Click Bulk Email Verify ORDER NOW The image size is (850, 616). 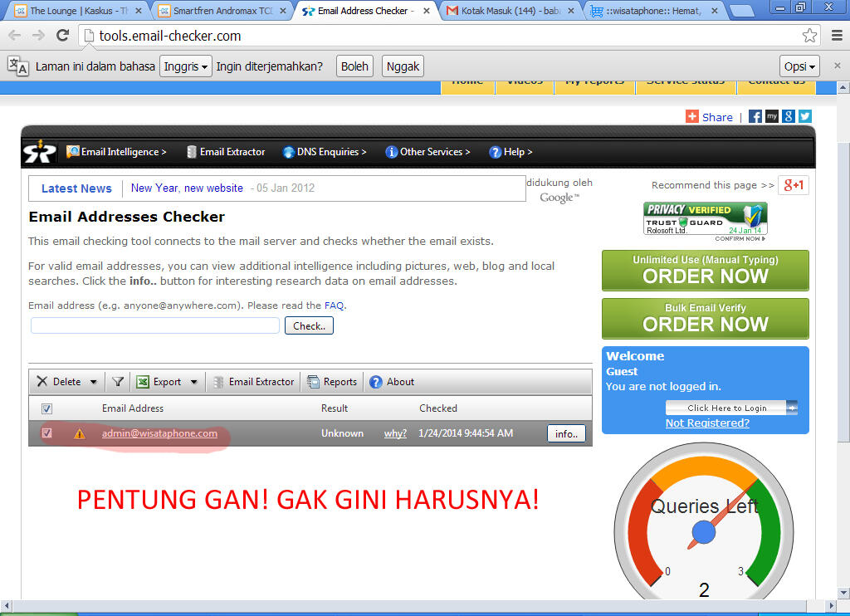(x=706, y=318)
